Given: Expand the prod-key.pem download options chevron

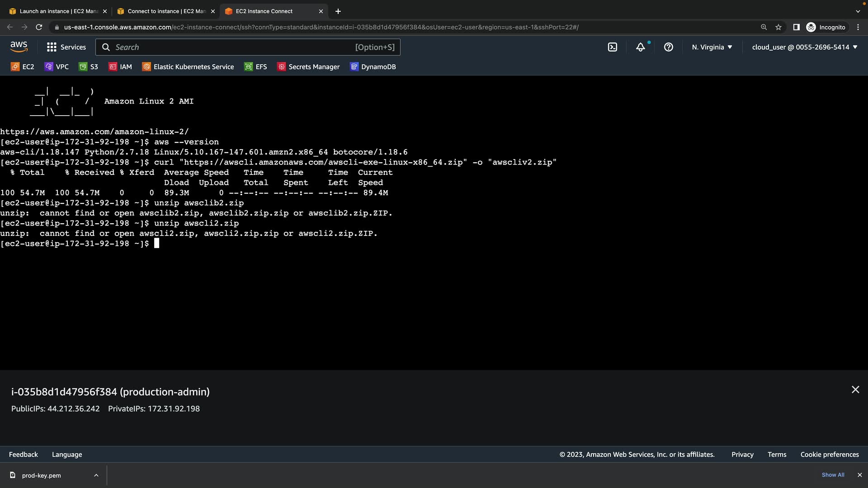Looking at the screenshot, I should point(96,475).
